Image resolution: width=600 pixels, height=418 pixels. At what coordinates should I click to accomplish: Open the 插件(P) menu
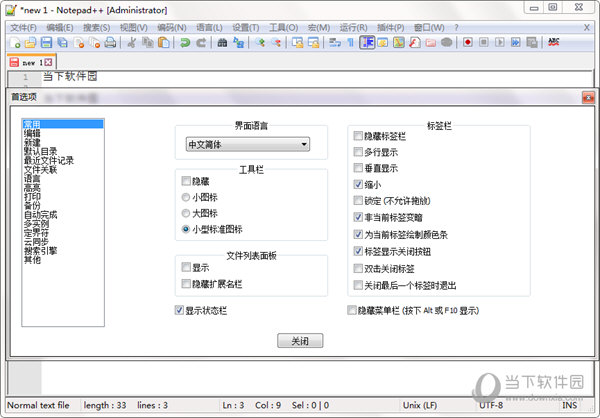pos(391,28)
